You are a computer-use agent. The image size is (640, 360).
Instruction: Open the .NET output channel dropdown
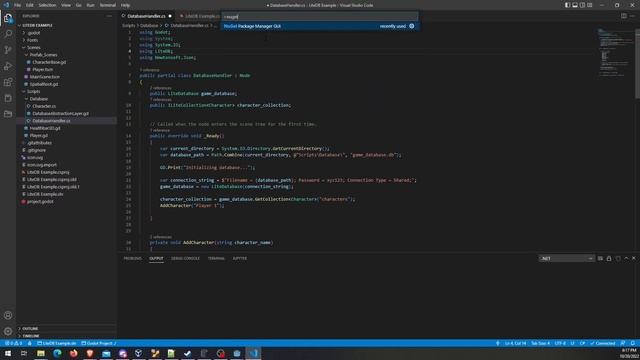pos(567,258)
